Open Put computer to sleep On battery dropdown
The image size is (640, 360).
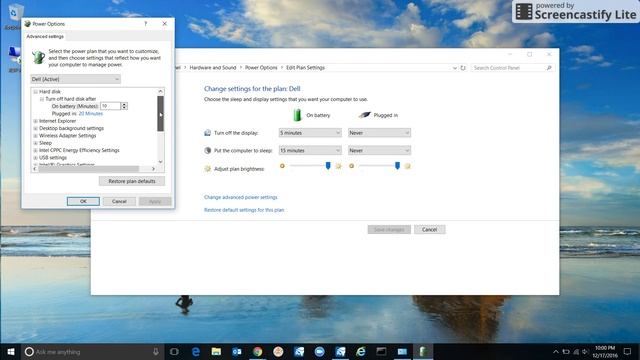pyautogui.click(x=310, y=151)
